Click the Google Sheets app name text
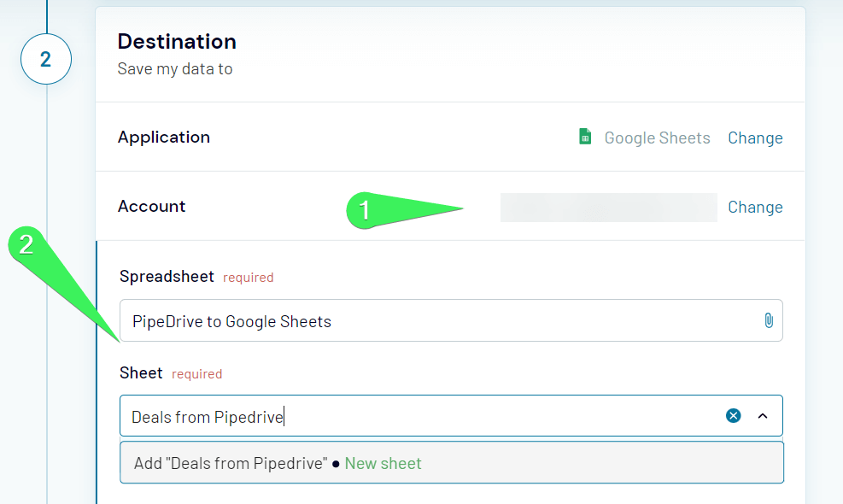 click(657, 138)
